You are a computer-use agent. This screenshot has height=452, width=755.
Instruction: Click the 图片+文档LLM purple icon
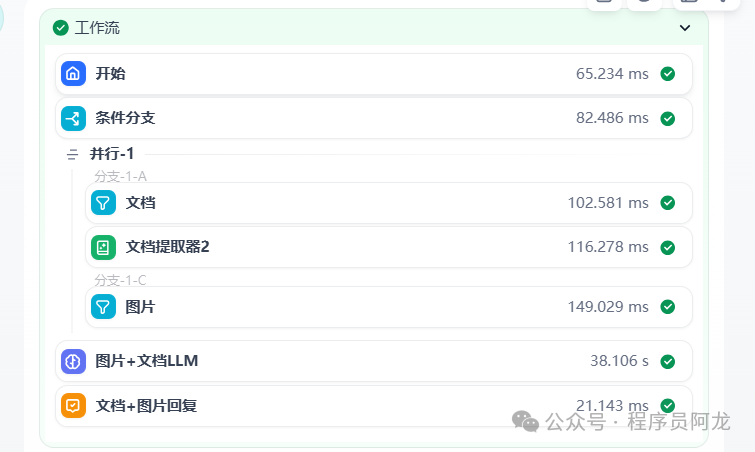point(73,361)
